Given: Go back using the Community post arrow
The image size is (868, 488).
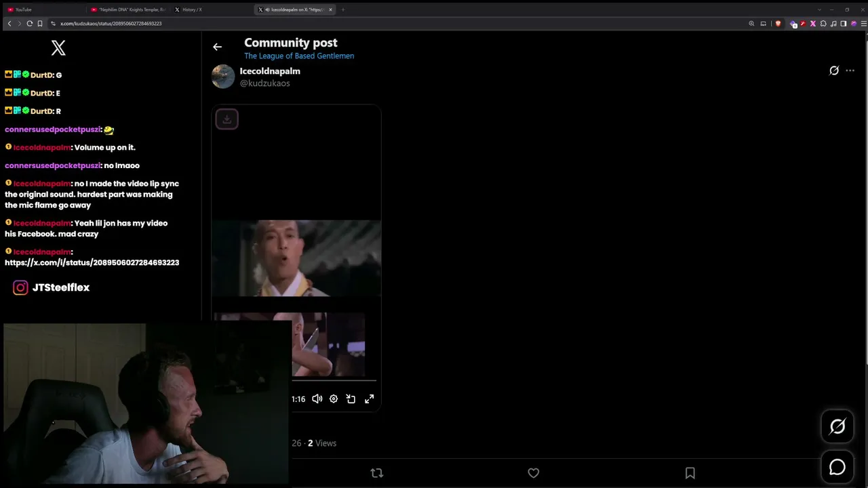Looking at the screenshot, I should (x=217, y=47).
